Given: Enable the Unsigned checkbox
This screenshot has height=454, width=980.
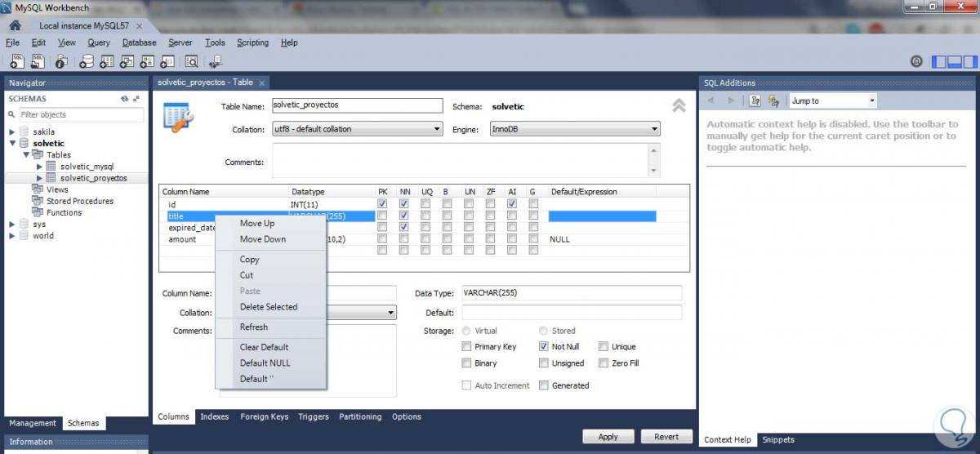Looking at the screenshot, I should pyautogui.click(x=544, y=363).
